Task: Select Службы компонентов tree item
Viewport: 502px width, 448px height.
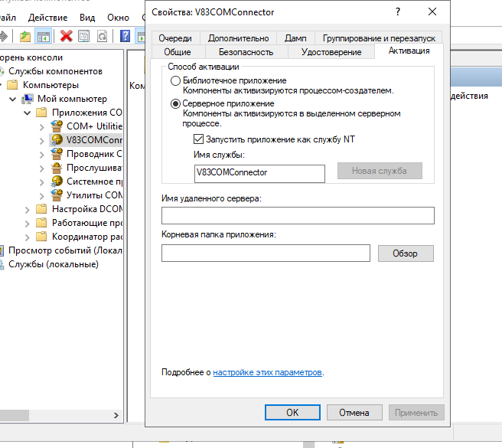Action: (55, 71)
